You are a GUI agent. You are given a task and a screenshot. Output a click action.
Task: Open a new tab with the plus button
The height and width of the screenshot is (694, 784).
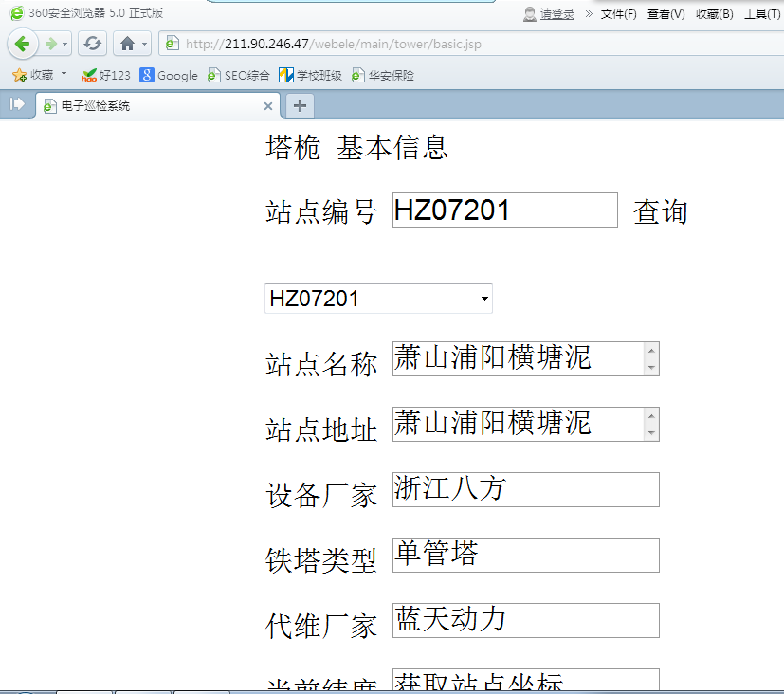click(300, 105)
